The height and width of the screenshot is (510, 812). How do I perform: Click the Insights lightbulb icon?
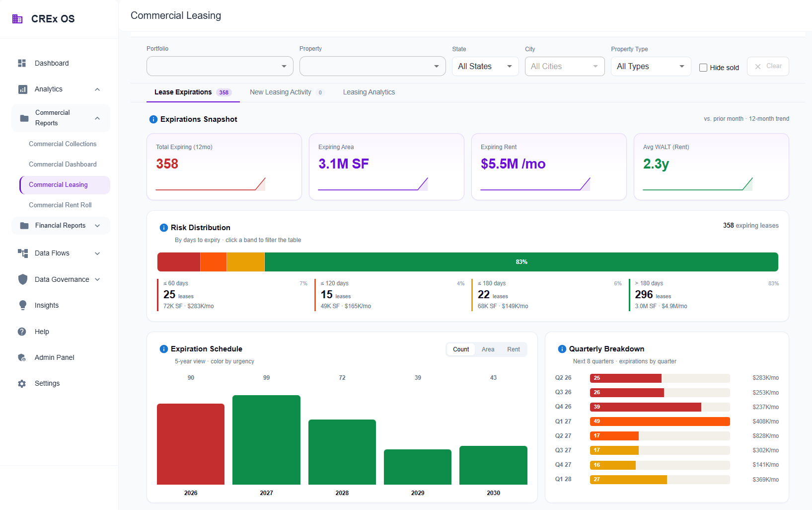(x=23, y=305)
